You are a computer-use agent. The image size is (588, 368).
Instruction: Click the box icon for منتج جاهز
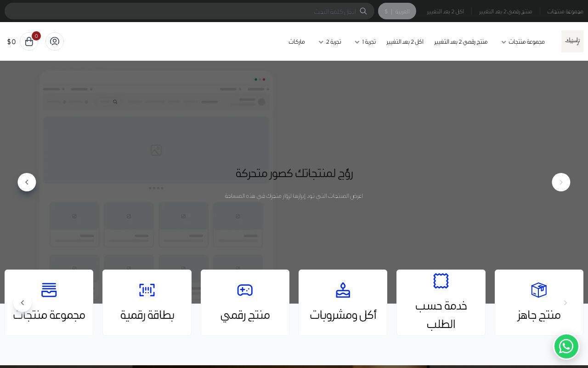[x=539, y=290]
